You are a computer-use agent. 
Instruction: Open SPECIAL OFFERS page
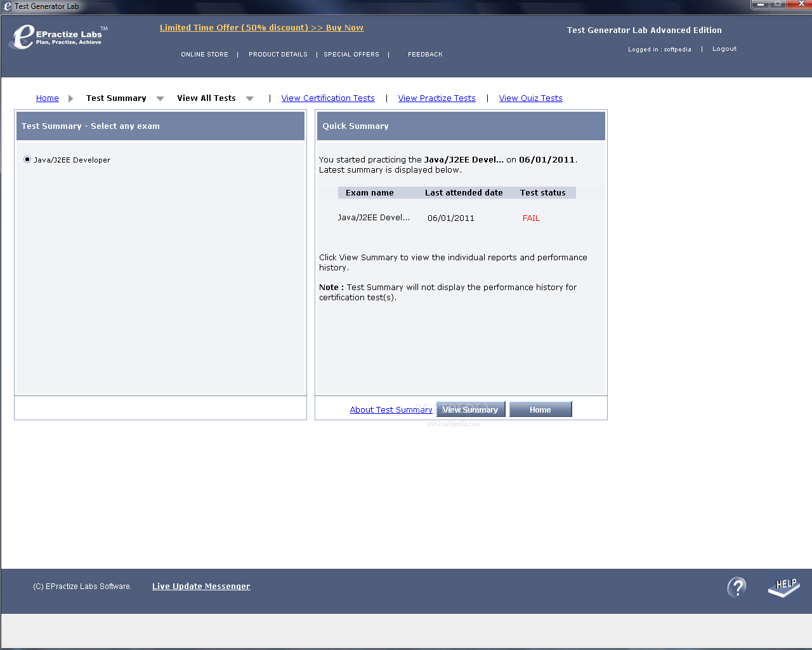coord(351,55)
